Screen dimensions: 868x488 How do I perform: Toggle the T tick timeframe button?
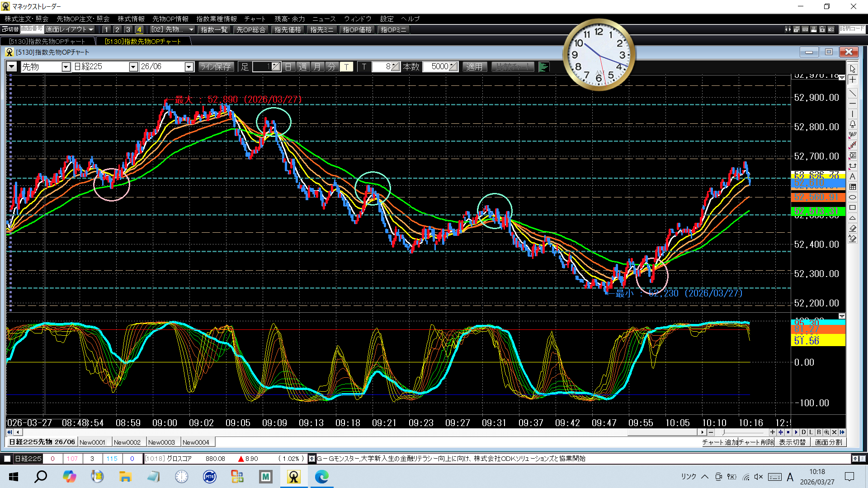click(x=346, y=67)
